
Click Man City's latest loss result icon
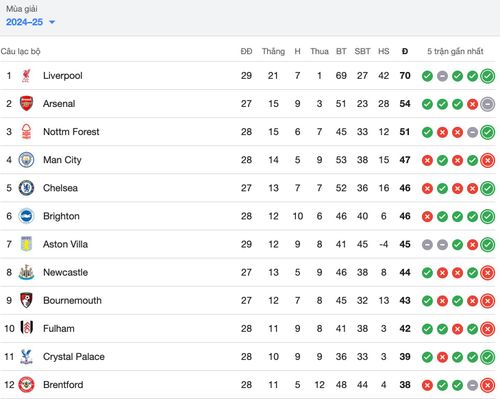pos(487,160)
